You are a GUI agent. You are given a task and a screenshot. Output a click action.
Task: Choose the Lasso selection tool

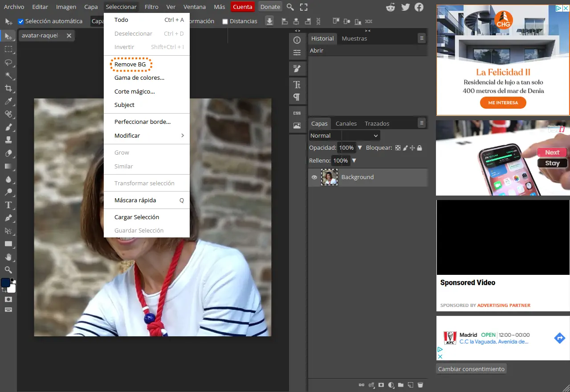click(x=8, y=62)
